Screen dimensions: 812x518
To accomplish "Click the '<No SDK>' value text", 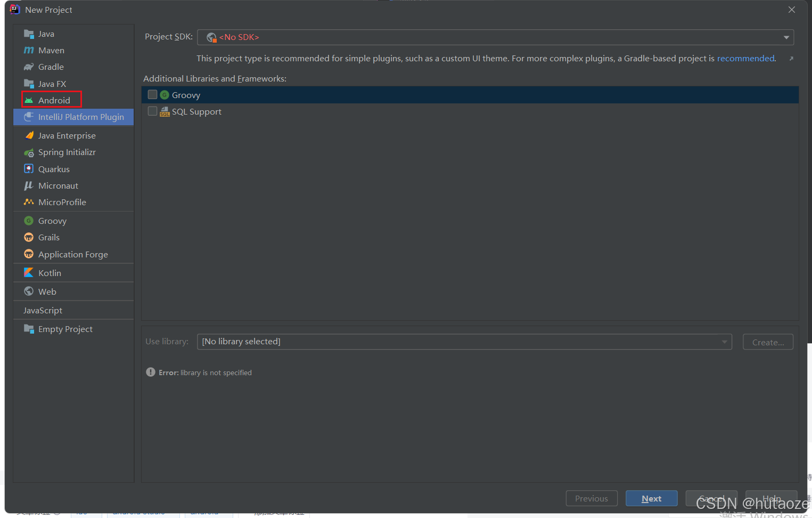I will [x=239, y=37].
